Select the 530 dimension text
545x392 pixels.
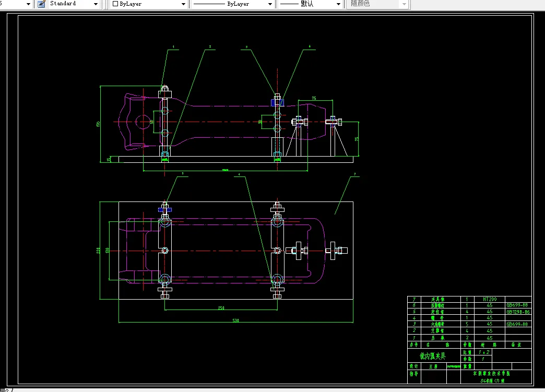tap(235, 320)
